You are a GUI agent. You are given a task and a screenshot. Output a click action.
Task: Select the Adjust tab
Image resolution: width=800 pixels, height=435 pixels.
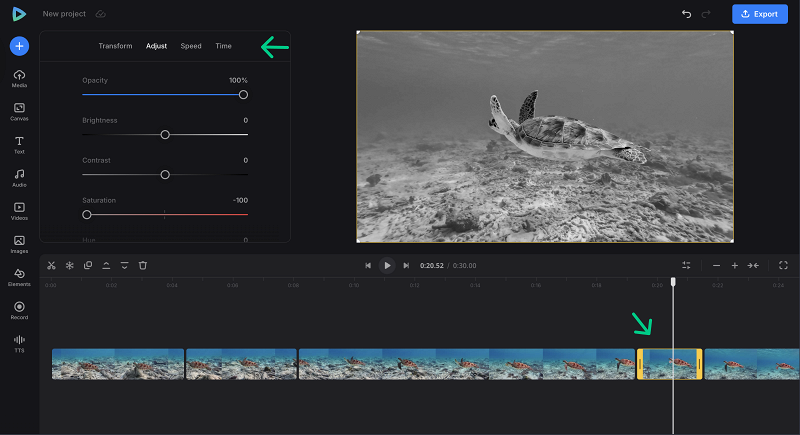[156, 46]
